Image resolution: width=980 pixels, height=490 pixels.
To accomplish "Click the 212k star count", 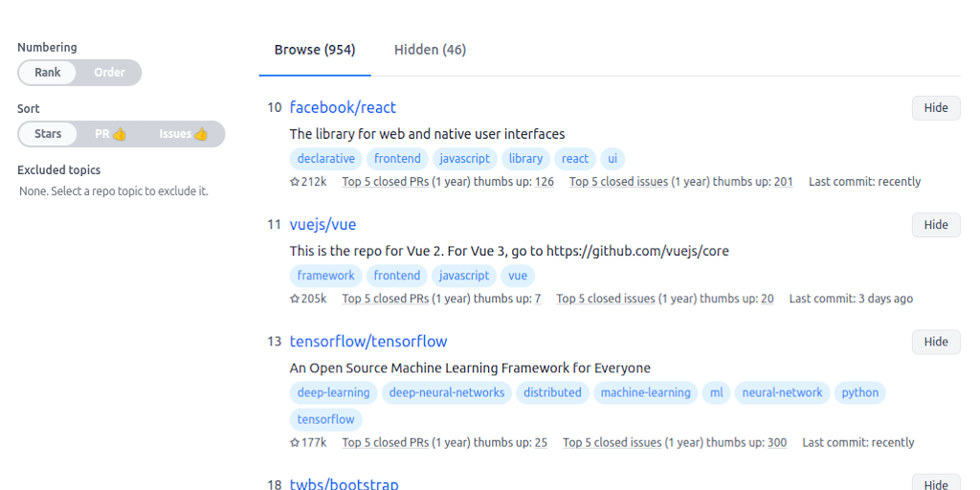I will tap(308, 182).
